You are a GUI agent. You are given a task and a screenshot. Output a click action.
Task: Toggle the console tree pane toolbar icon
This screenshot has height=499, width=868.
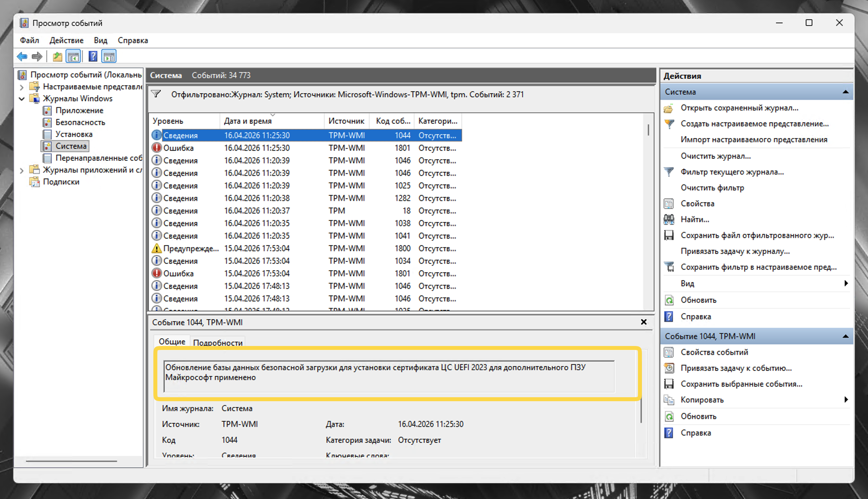click(x=73, y=57)
